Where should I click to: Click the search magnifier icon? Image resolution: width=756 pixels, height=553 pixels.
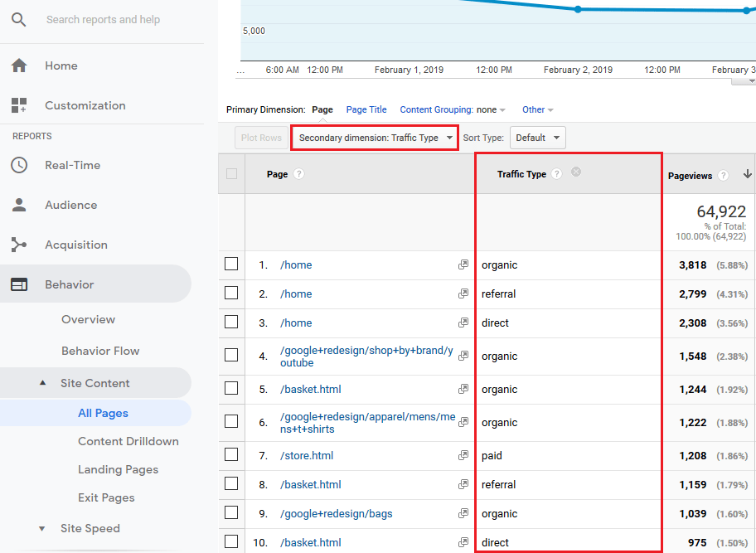[18, 18]
